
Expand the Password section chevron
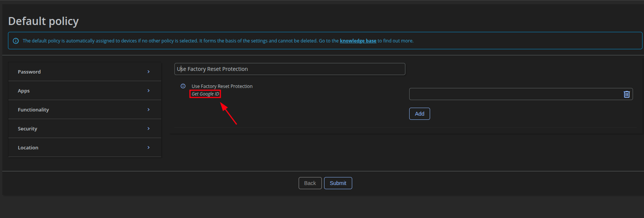149,72
